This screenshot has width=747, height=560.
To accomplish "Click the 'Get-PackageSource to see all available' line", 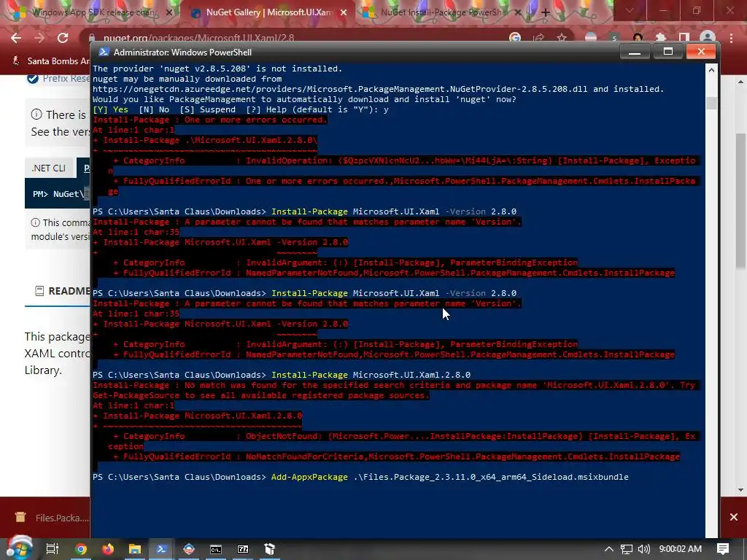I will point(260,395).
